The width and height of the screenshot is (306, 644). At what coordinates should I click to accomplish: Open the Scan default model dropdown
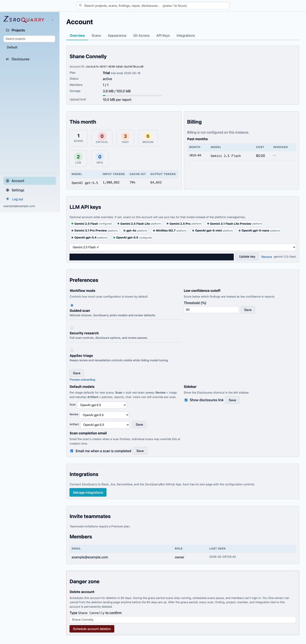[x=102, y=405]
